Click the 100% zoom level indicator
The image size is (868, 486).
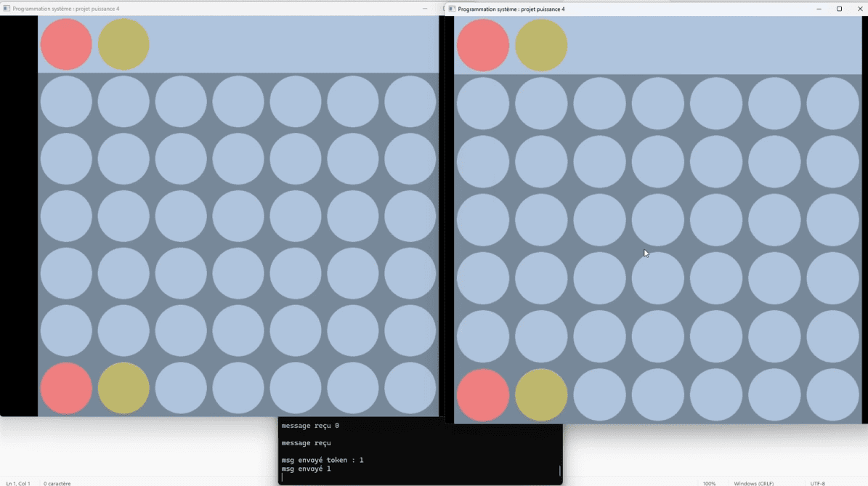[709, 483]
